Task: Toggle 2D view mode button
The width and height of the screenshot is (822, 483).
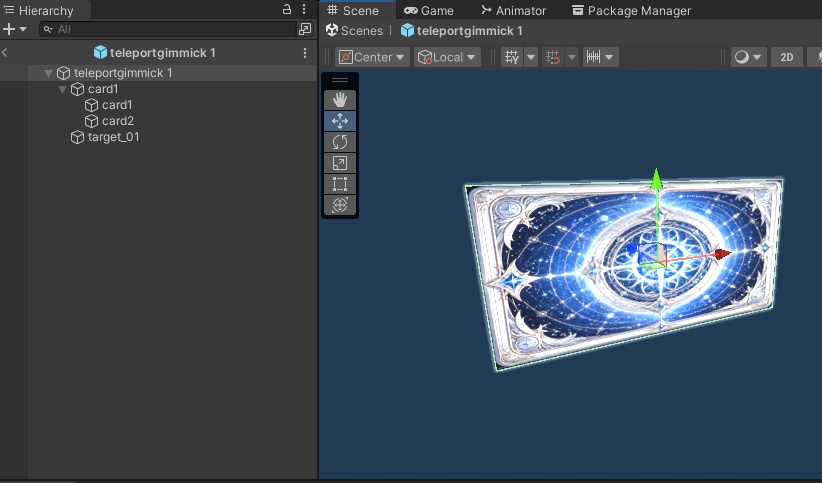Action: tap(786, 57)
